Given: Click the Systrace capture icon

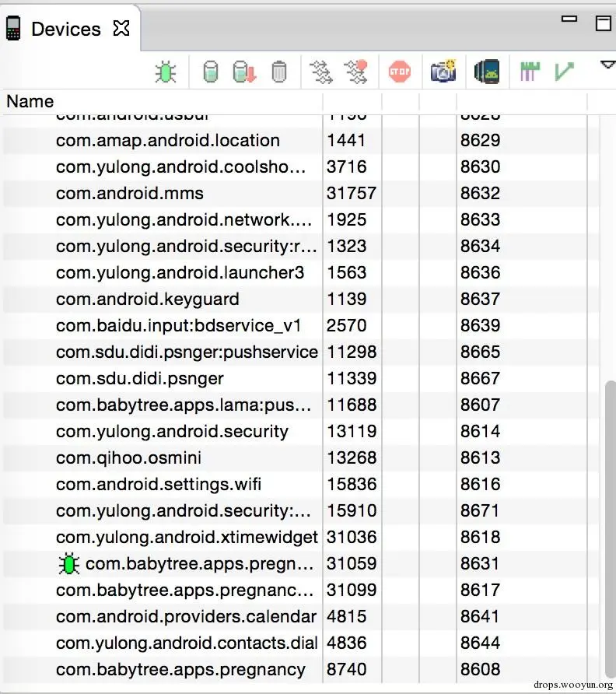Looking at the screenshot, I should tap(530, 72).
